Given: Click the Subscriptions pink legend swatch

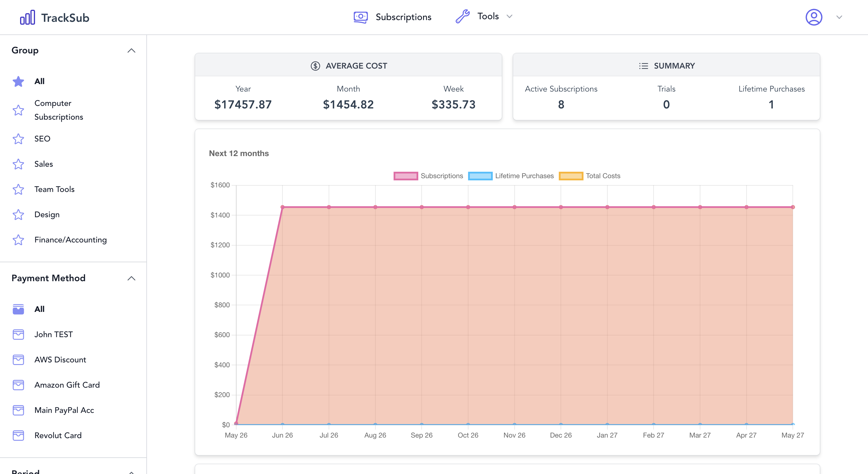Looking at the screenshot, I should point(406,176).
